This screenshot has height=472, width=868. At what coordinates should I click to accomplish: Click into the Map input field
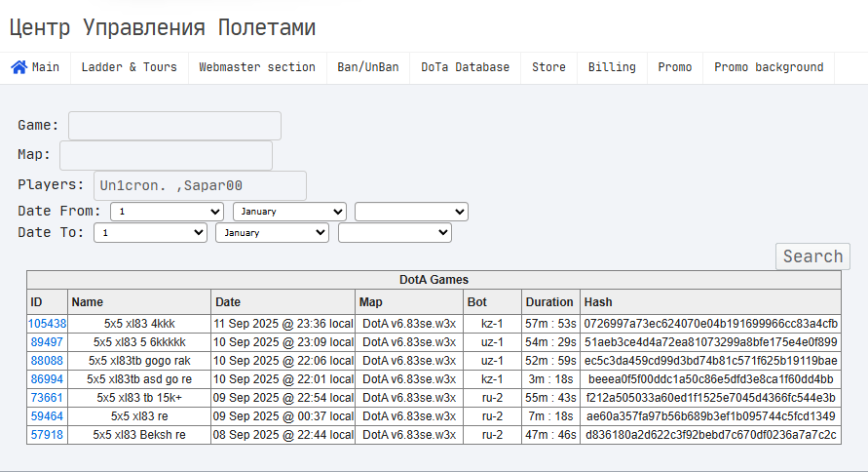point(166,156)
